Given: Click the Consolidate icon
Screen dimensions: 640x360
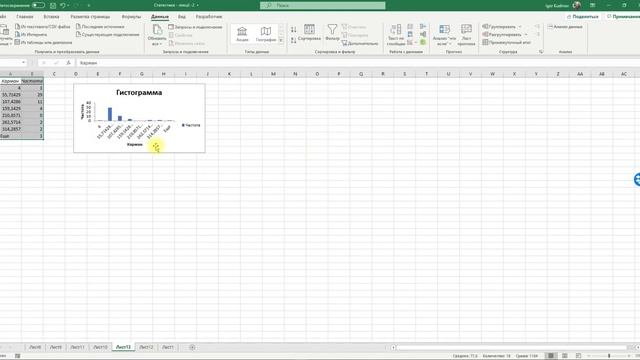Looking at the screenshot, I should click(423, 27).
